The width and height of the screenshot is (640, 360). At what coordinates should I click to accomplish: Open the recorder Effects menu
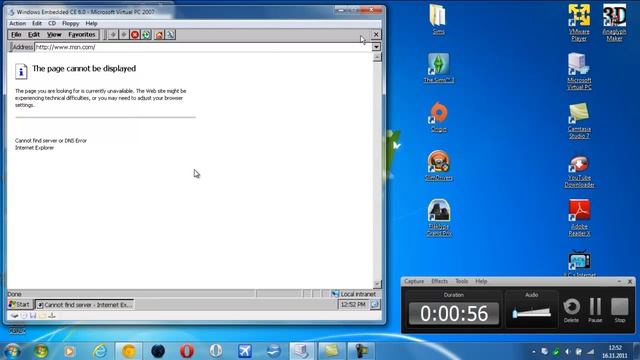click(x=440, y=281)
